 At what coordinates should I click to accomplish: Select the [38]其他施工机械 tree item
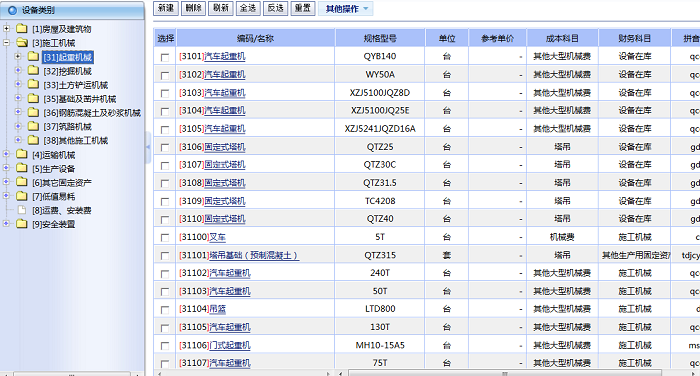pos(75,141)
